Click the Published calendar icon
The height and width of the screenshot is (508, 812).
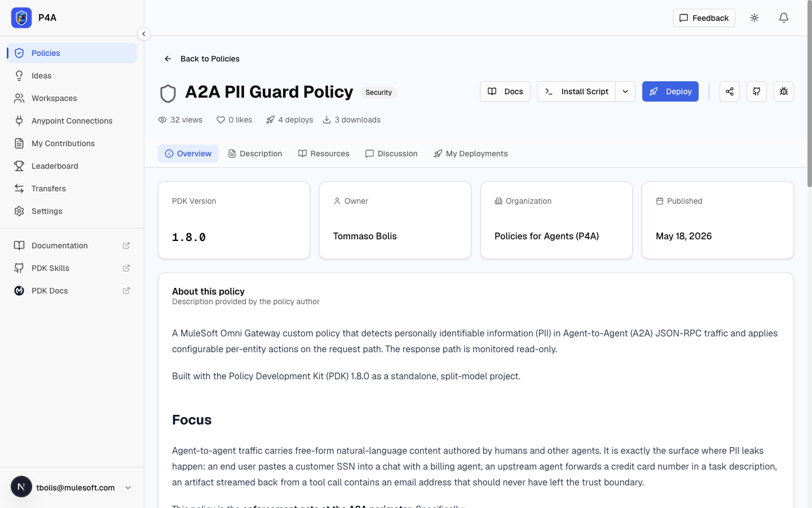click(660, 201)
